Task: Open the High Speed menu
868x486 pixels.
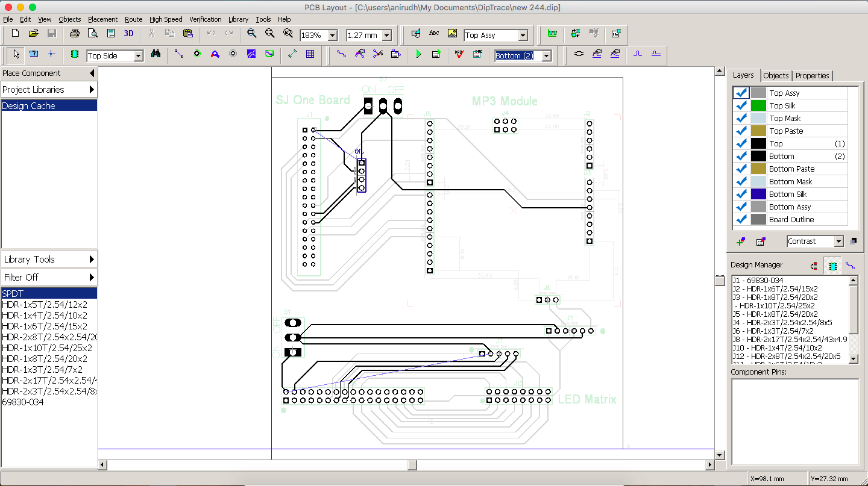Action: [166, 19]
